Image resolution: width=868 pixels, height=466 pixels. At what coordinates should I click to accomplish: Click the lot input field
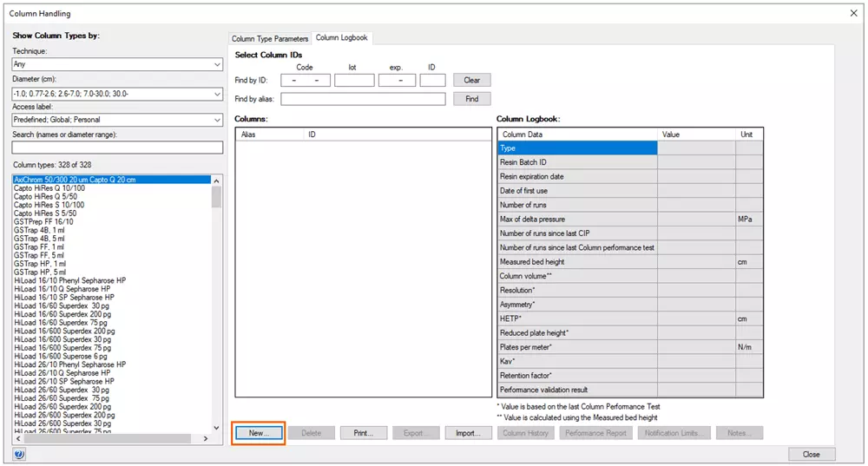point(354,81)
